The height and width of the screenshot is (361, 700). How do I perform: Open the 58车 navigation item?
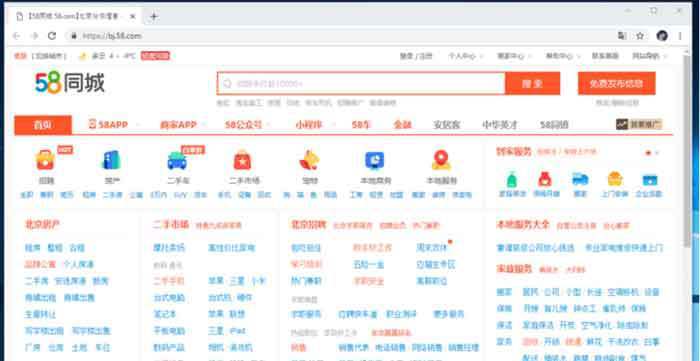(361, 125)
